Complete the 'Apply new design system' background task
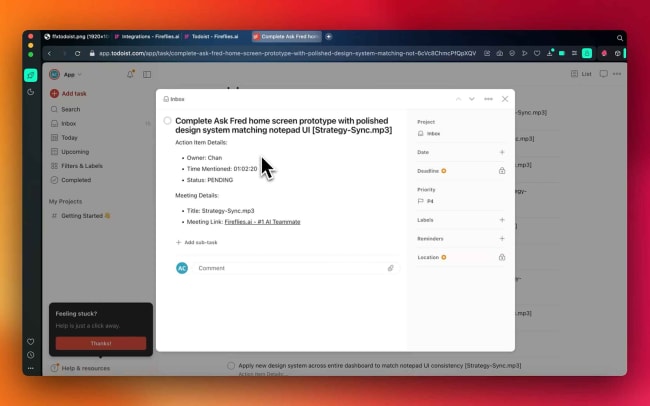The image size is (650, 406). point(231,366)
